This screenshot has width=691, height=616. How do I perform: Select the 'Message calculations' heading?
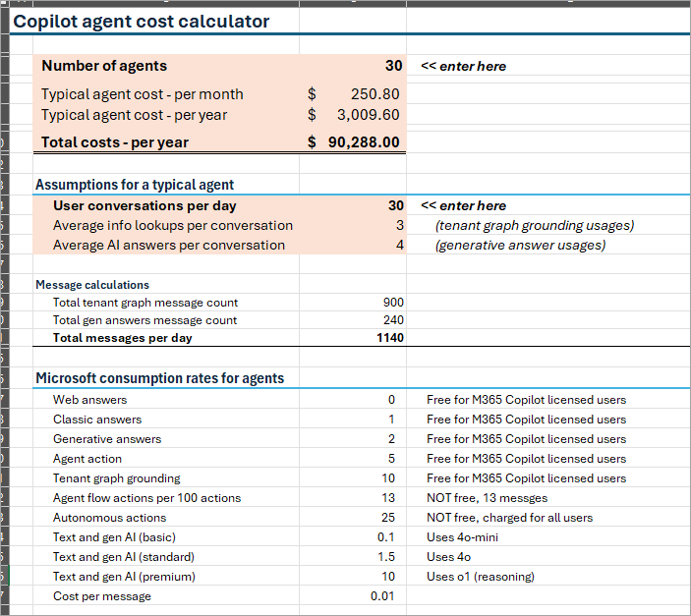[92, 285]
